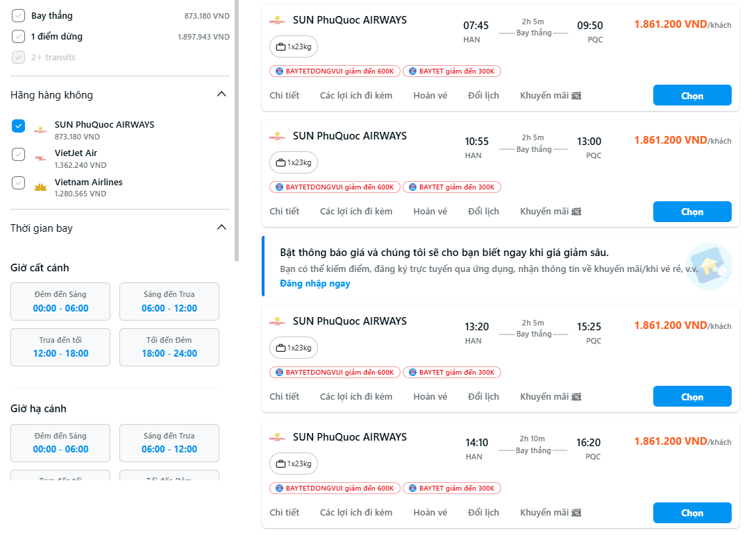Enable the 1 điểm dừng stop filter
The height and width of the screenshot is (535, 756).
[x=19, y=36]
